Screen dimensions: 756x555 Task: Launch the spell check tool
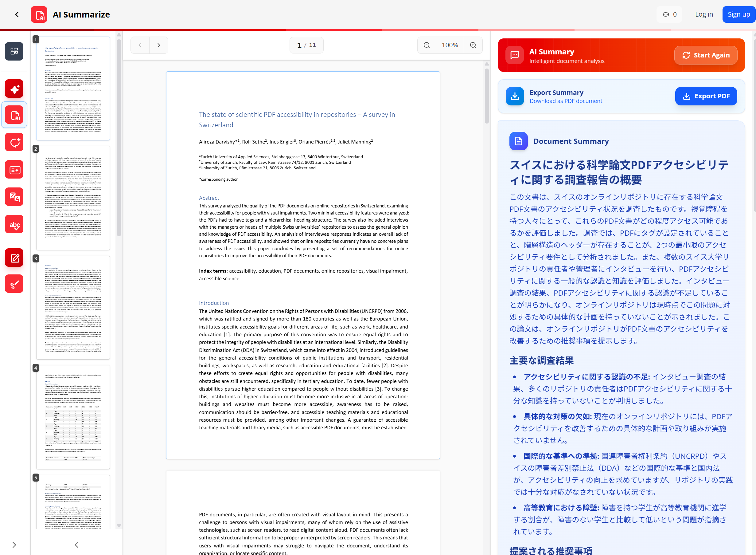pos(14,224)
